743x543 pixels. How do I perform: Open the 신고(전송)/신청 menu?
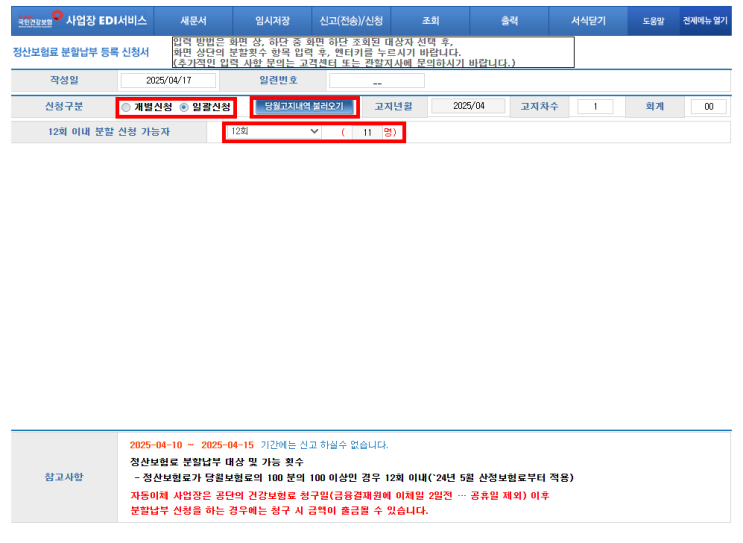click(x=351, y=21)
